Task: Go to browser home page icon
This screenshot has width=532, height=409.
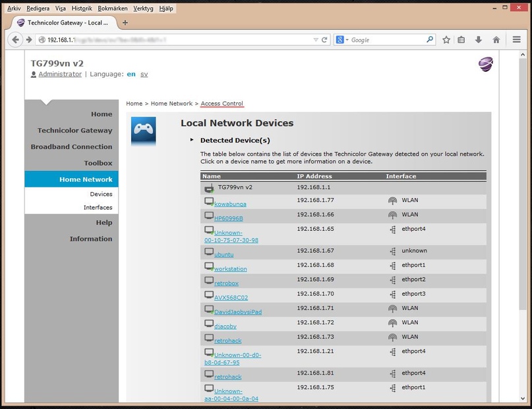Action: [496, 40]
